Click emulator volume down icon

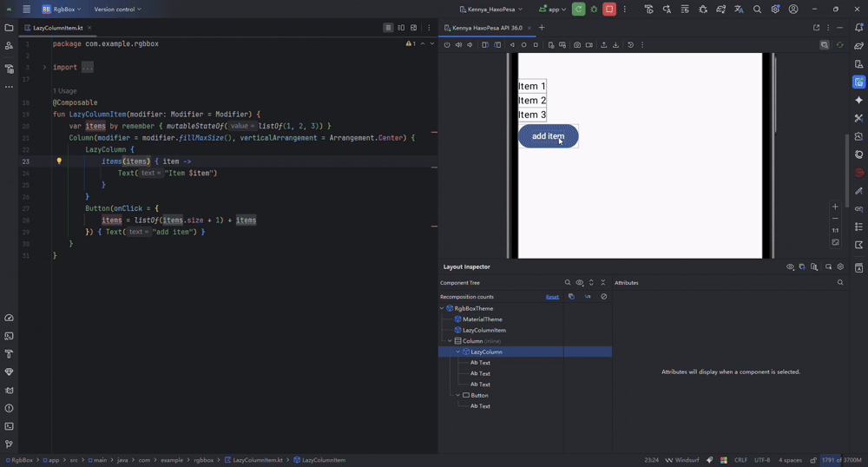coord(470,45)
